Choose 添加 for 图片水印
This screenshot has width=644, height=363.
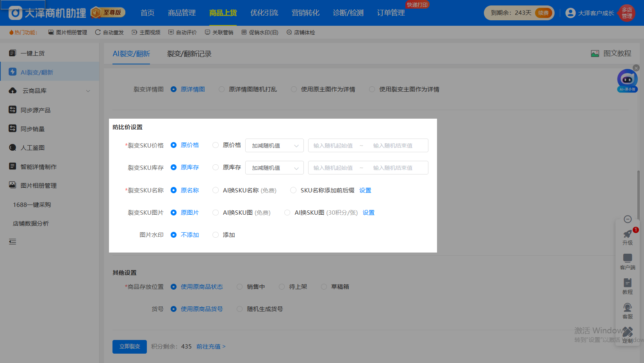click(x=216, y=235)
